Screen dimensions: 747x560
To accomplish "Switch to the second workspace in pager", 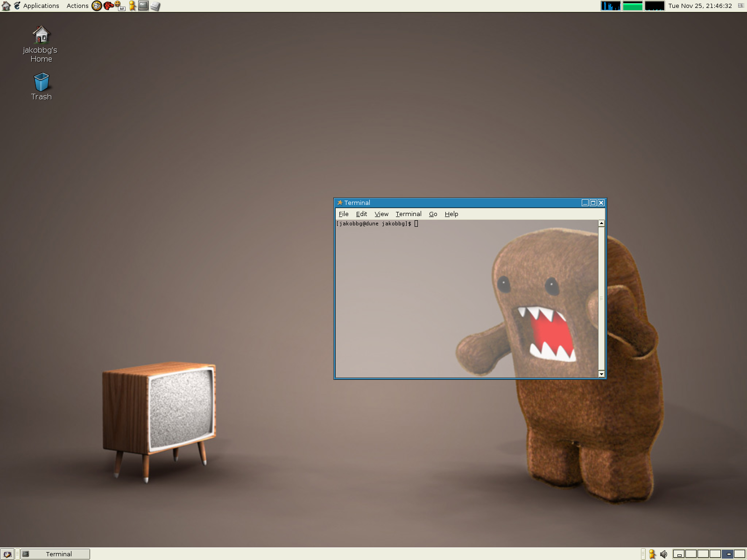I will tap(691, 554).
